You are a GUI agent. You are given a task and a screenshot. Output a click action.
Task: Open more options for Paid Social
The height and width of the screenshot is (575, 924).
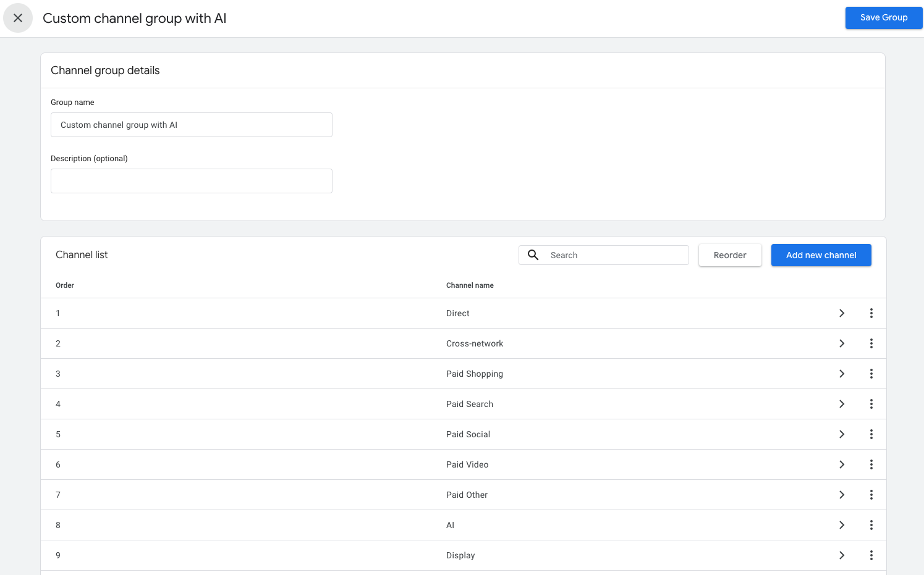871,434
